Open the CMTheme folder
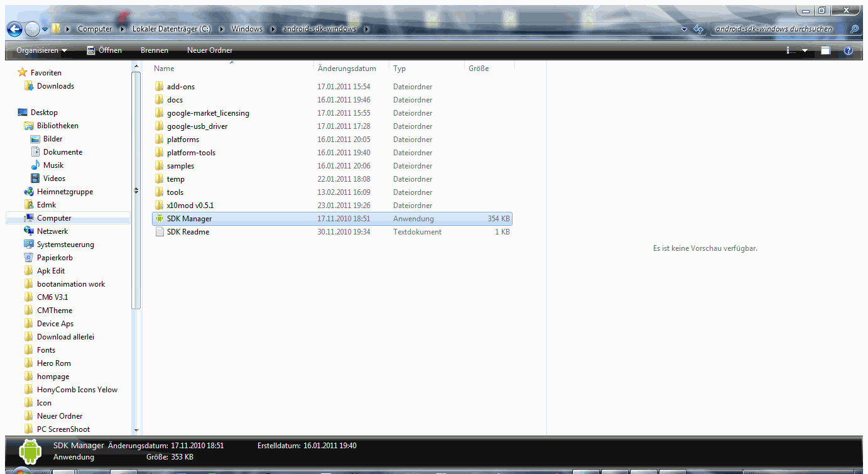 pyautogui.click(x=55, y=311)
